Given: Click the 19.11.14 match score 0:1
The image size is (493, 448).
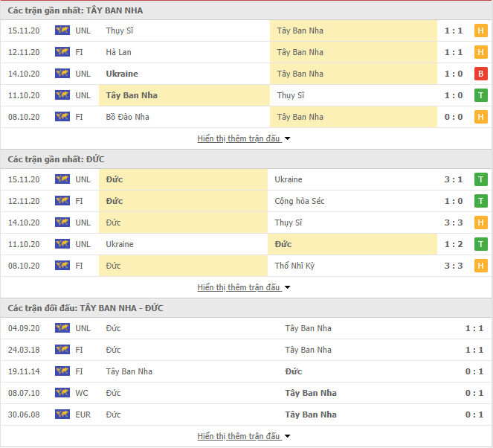Looking at the screenshot, I should click(x=474, y=371).
